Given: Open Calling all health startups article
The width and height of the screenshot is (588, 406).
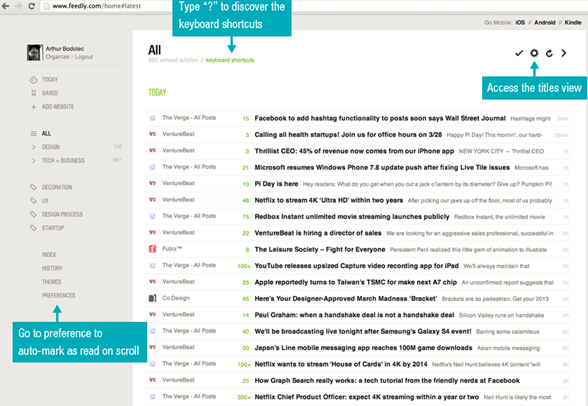Looking at the screenshot, I should pyautogui.click(x=348, y=135).
